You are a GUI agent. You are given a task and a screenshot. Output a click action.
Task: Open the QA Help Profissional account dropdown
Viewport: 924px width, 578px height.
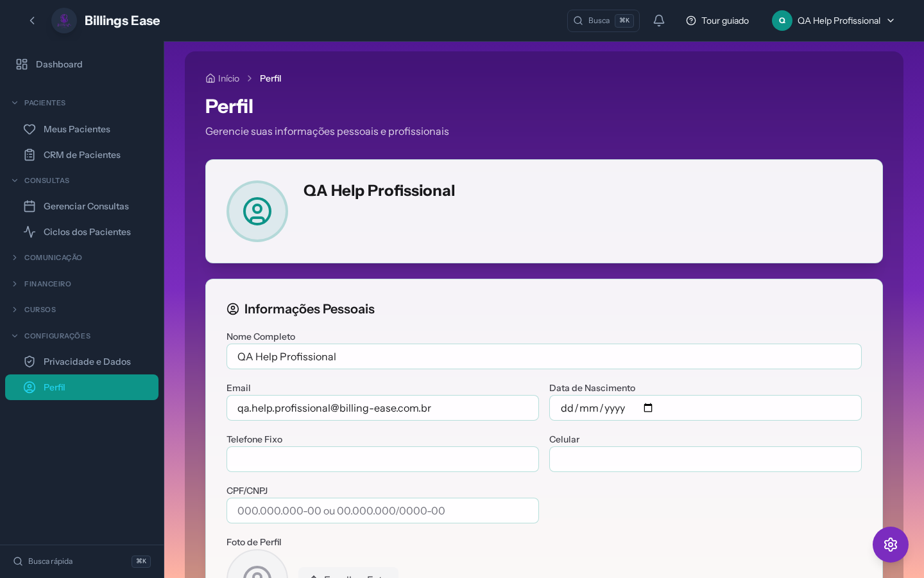tap(890, 21)
